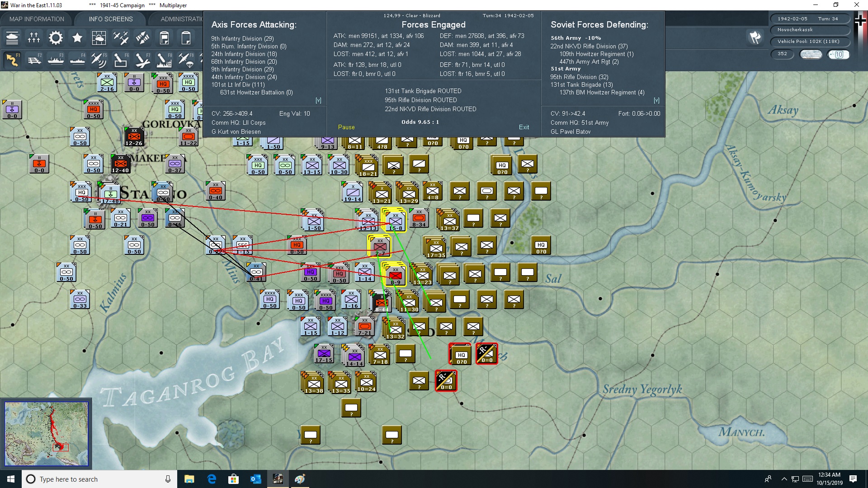Pause the combat resolution display
The image size is (868, 488).
point(346,127)
